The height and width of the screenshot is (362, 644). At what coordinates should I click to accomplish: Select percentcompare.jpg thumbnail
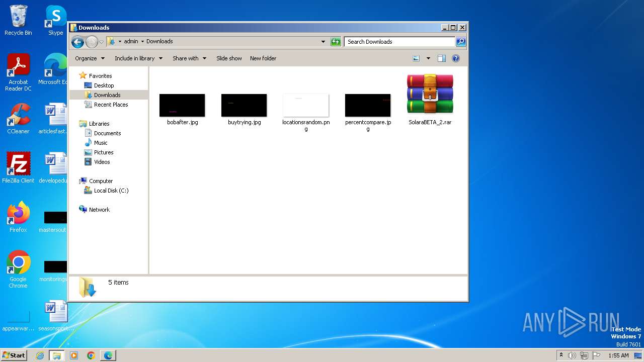click(368, 105)
